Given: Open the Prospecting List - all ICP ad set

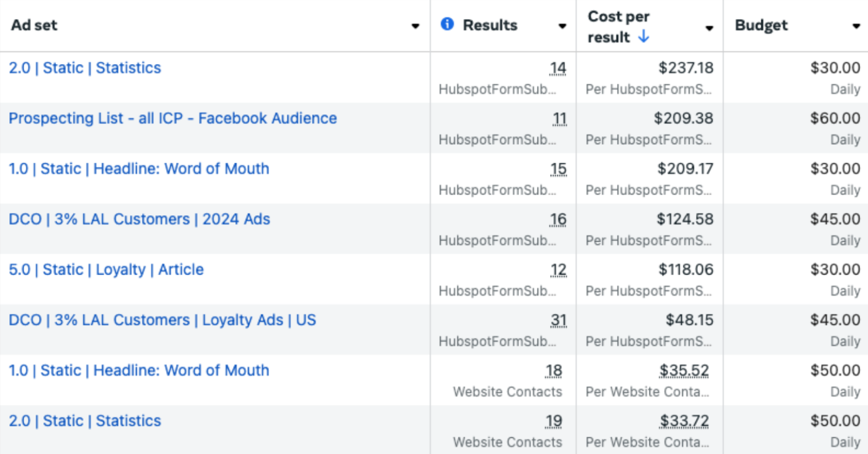Looking at the screenshot, I should click(x=172, y=118).
